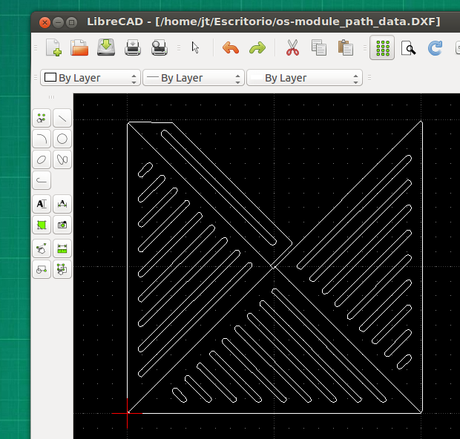Open print preview

159,47
